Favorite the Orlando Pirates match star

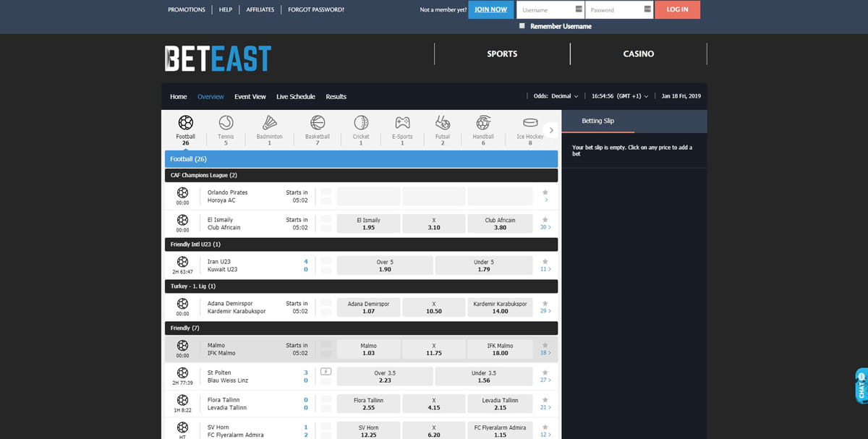tap(545, 192)
